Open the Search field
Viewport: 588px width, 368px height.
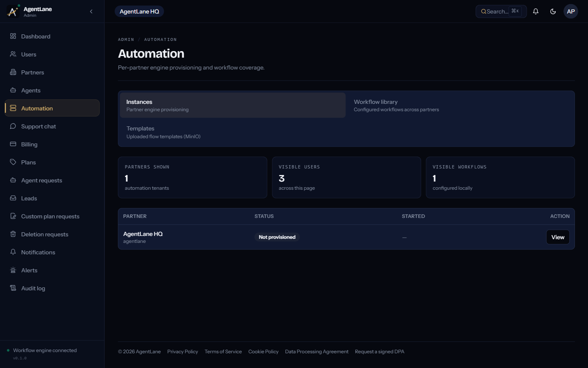[x=501, y=11]
